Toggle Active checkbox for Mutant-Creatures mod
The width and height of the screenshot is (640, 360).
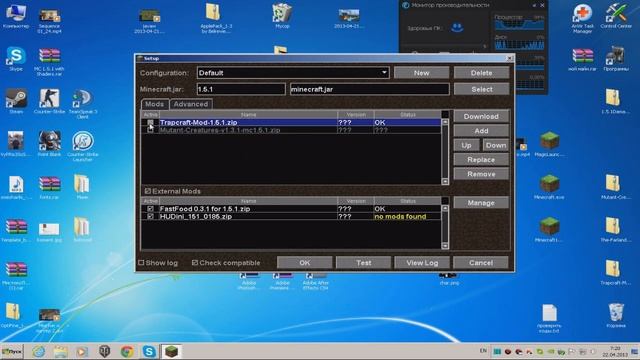pyautogui.click(x=150, y=130)
